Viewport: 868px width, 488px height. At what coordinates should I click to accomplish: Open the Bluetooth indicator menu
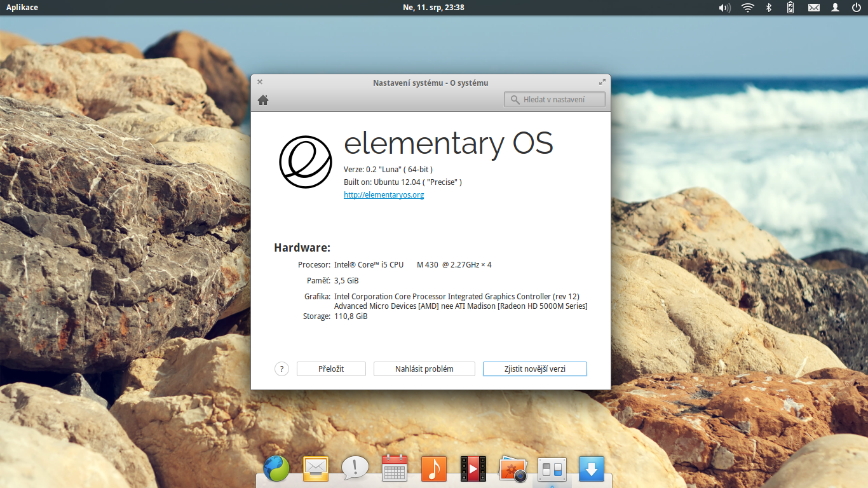768,8
